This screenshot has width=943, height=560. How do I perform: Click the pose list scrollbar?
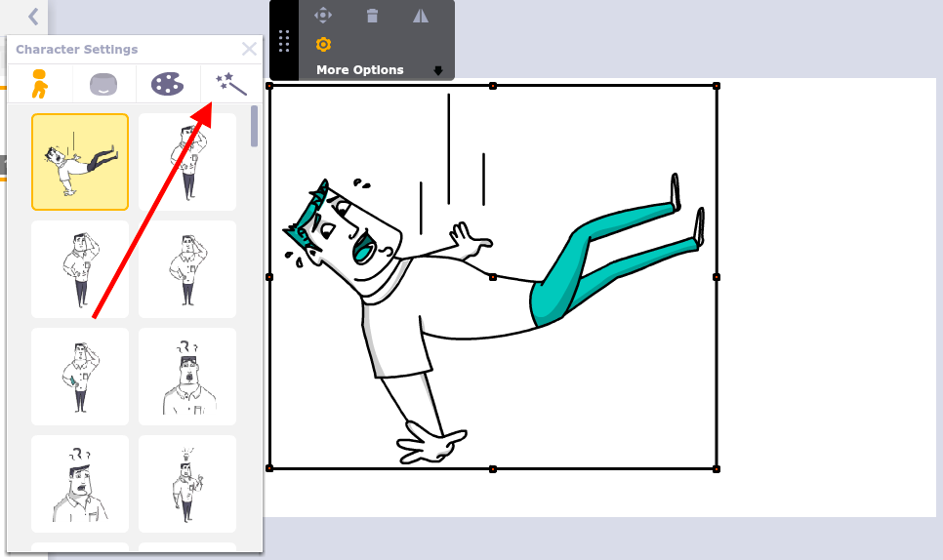coord(255,126)
